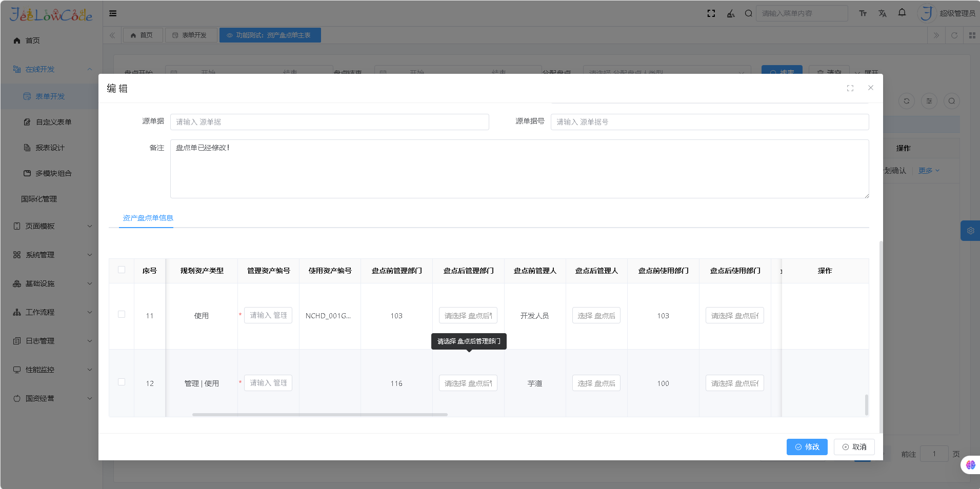Switch to the 资产盘点单信息 tab

(x=148, y=218)
